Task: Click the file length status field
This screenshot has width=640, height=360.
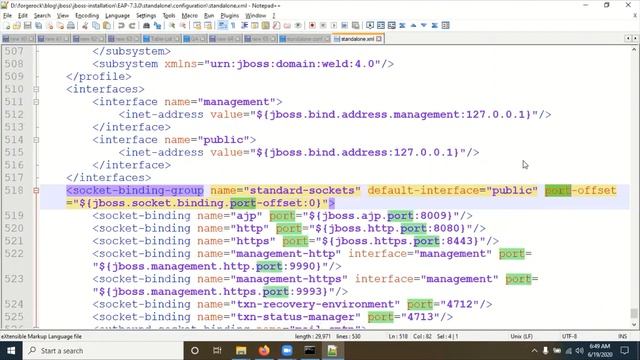Action: [312, 336]
